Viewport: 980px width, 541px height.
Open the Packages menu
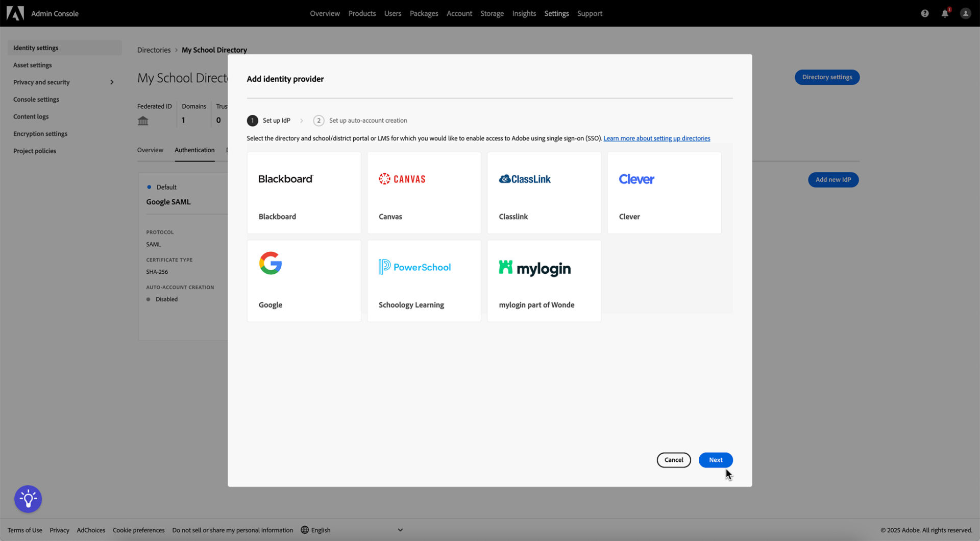[x=424, y=14]
